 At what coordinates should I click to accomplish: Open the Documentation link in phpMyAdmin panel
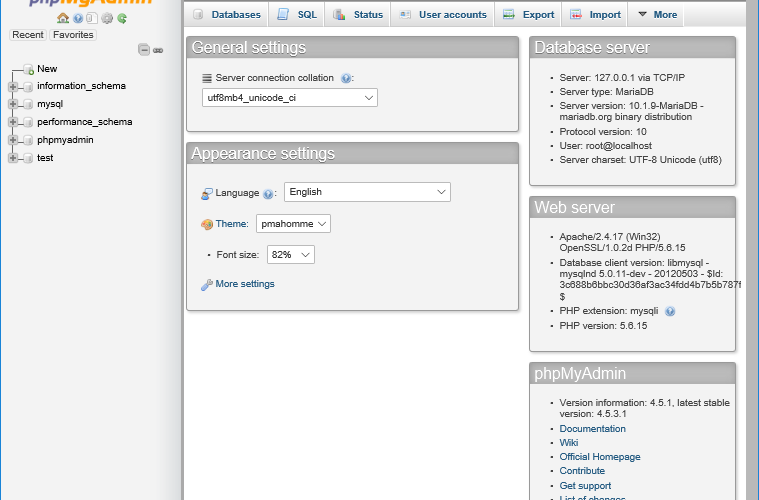[x=592, y=429]
